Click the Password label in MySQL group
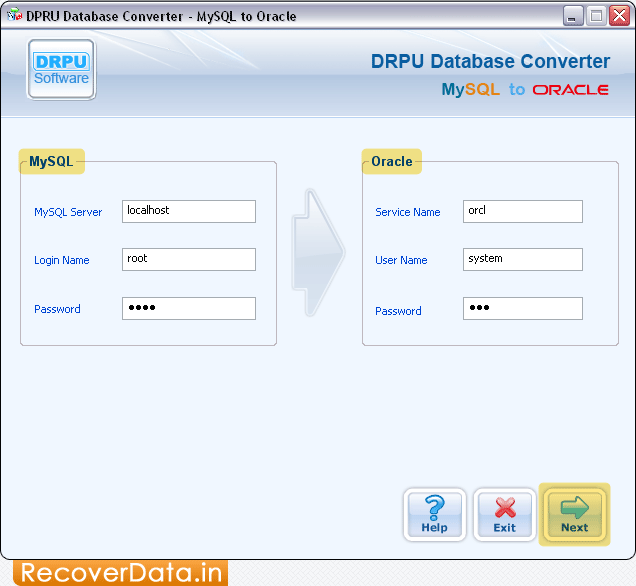 57,309
